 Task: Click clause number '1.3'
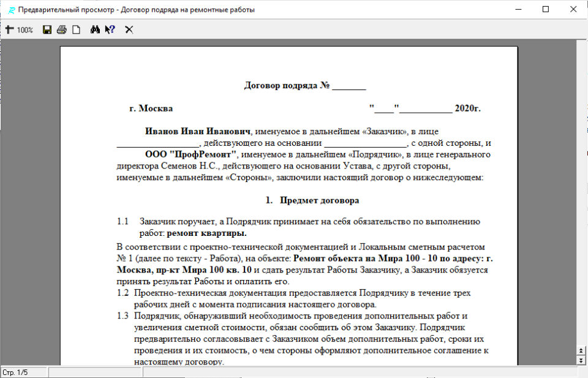(123, 316)
